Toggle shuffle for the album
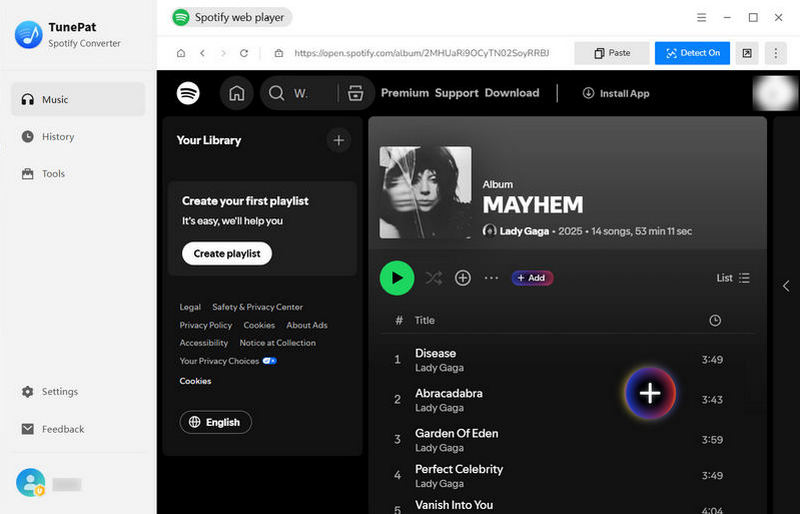Viewport: 800px width, 514px height. 434,278
